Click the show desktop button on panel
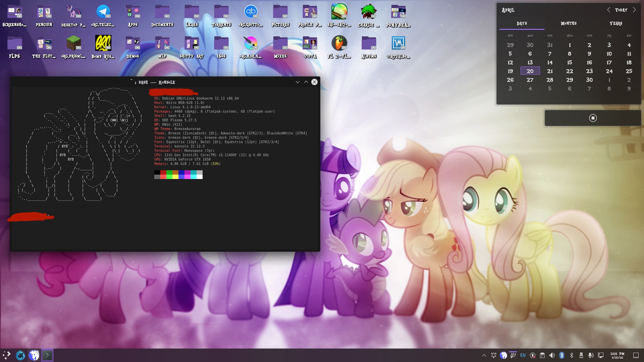 pos(636,355)
